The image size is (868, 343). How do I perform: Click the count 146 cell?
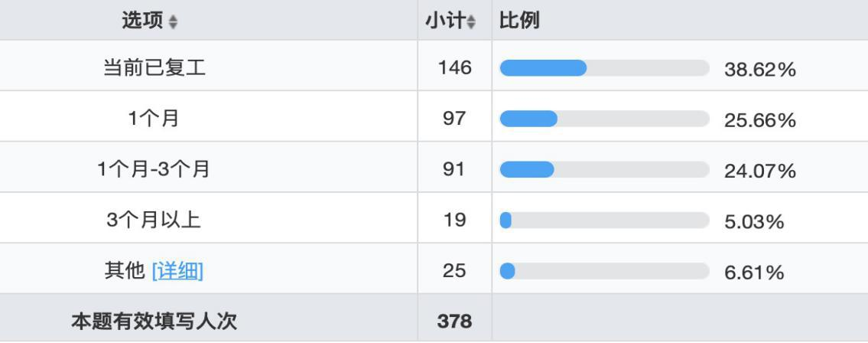click(454, 68)
